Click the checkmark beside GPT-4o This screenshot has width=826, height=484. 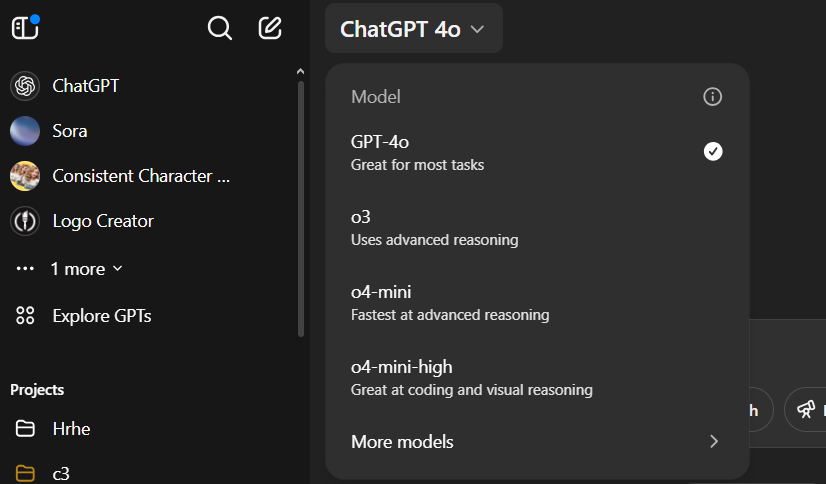tap(713, 152)
